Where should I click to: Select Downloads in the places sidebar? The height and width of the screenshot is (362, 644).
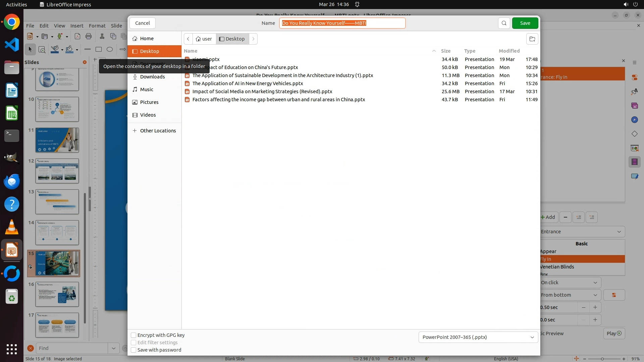[x=152, y=77]
